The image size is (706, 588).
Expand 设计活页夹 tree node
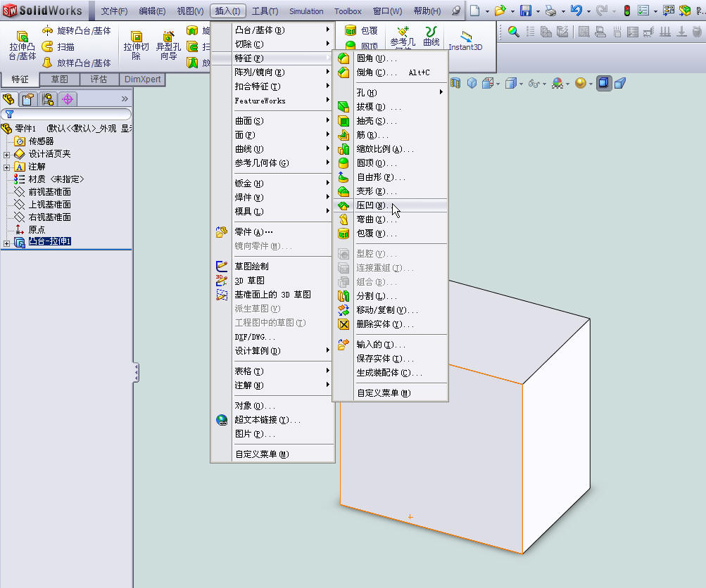click(7, 155)
